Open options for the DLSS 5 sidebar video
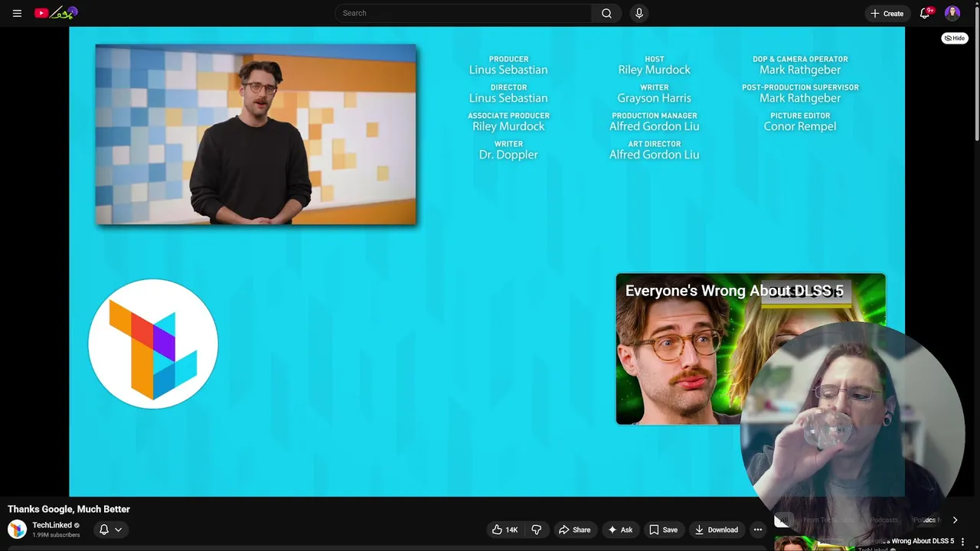This screenshot has width=980, height=551. tap(963, 542)
